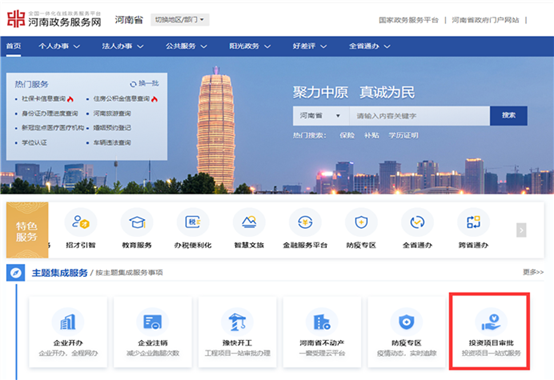This screenshot has width=554, height=380.
Task: Open 社保卡信息查询 hot service
Action: [x=44, y=99]
